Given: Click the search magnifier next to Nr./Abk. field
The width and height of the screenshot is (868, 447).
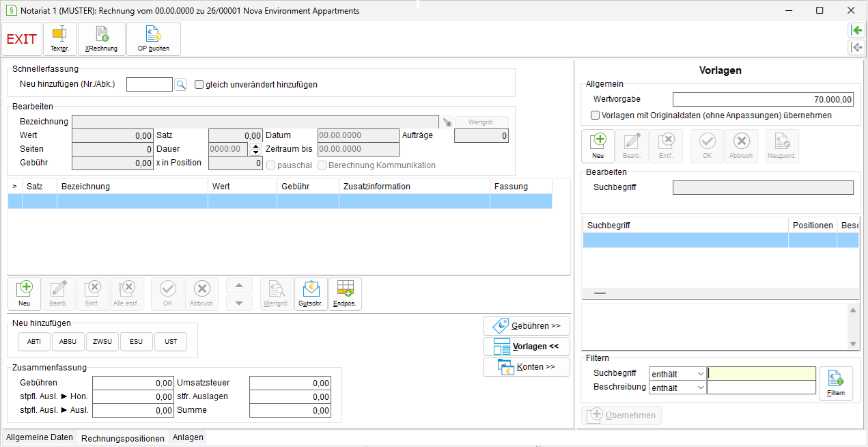Looking at the screenshot, I should pos(181,84).
